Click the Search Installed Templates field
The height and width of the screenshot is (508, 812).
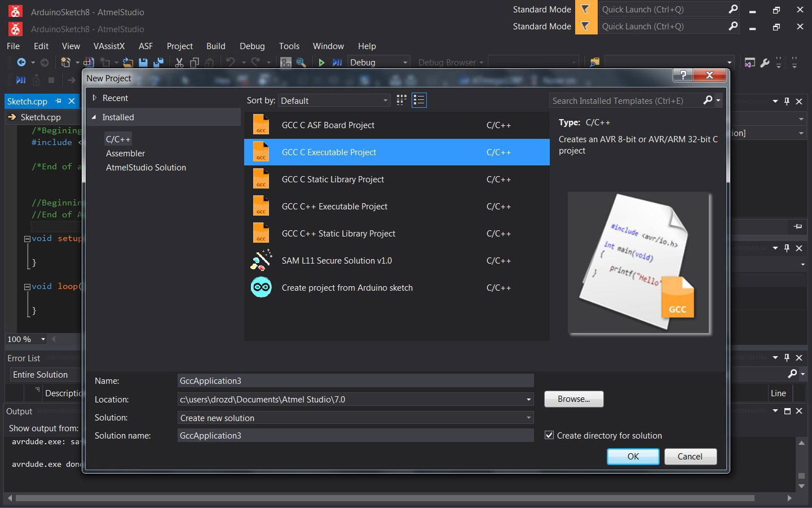point(625,100)
